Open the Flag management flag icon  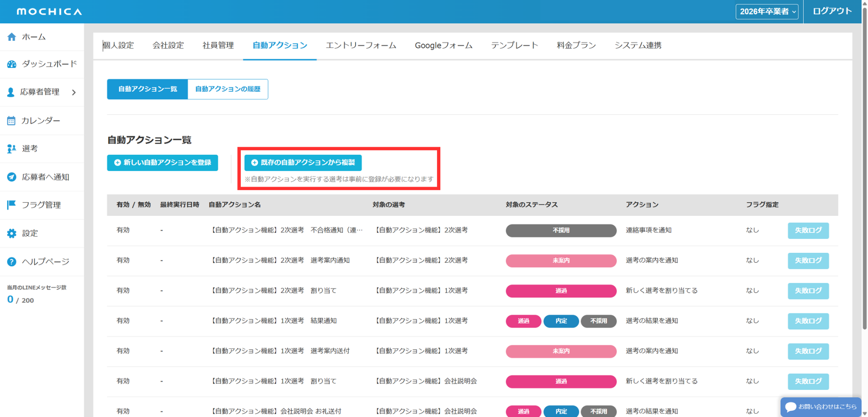point(11,205)
